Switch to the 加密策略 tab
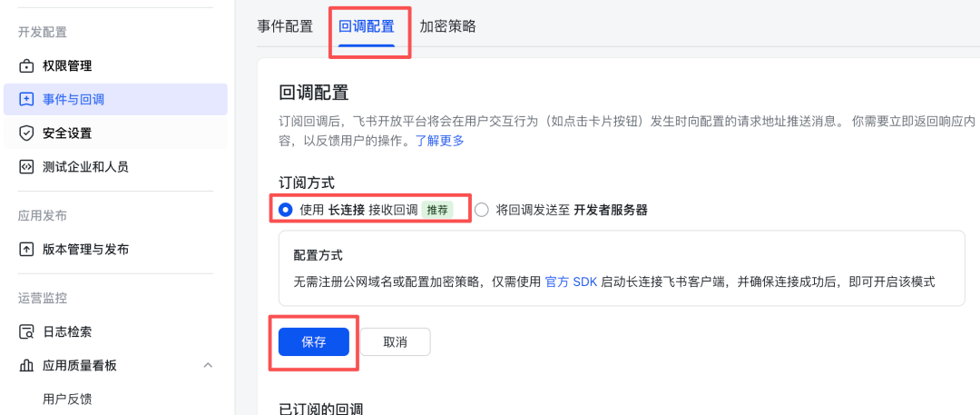The image size is (980, 415). click(447, 26)
